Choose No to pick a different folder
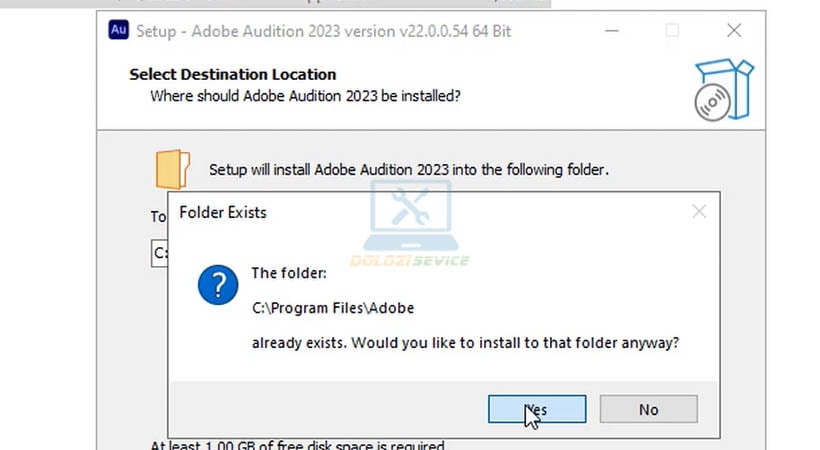 648,409
